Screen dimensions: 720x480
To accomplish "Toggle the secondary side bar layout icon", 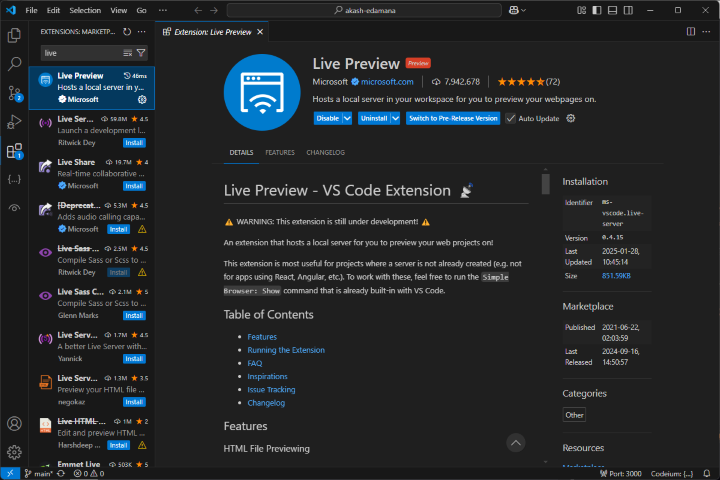I will pyautogui.click(x=628, y=10).
